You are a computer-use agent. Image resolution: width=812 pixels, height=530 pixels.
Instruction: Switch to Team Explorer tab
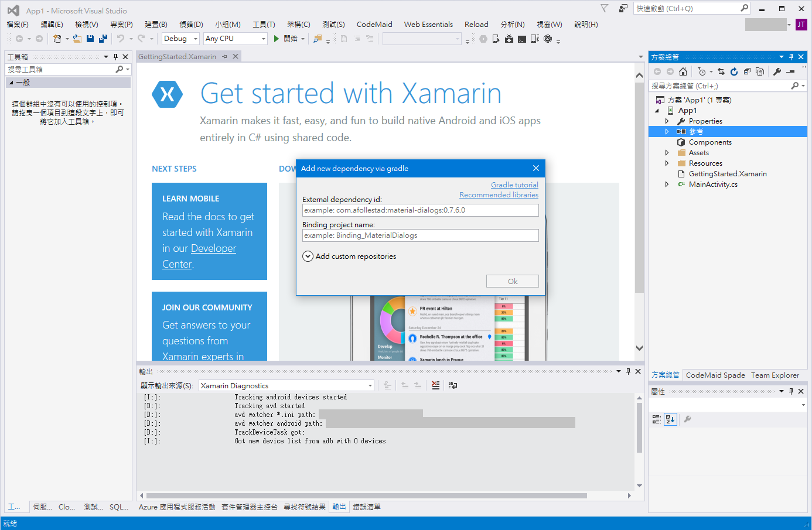click(775, 375)
